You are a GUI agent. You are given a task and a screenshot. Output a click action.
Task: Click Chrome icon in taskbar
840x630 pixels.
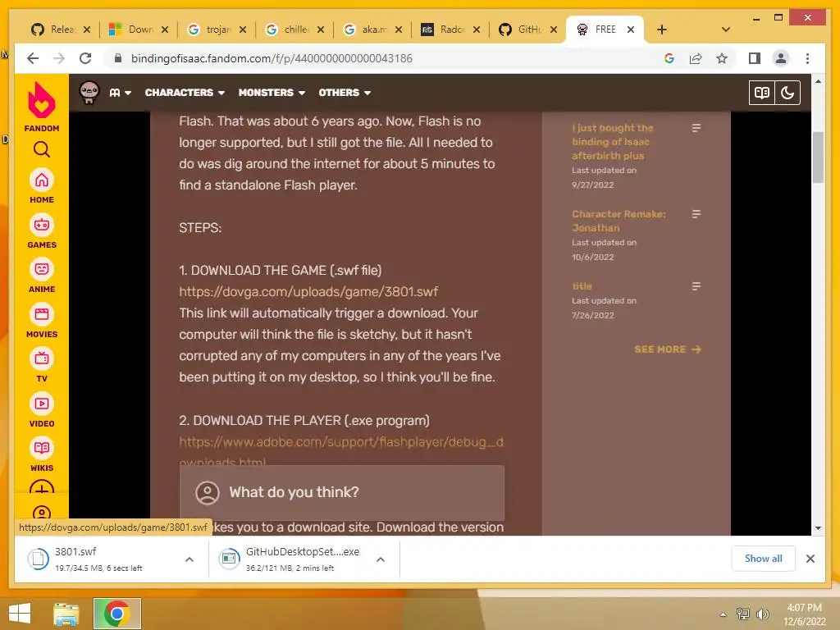tap(116, 614)
